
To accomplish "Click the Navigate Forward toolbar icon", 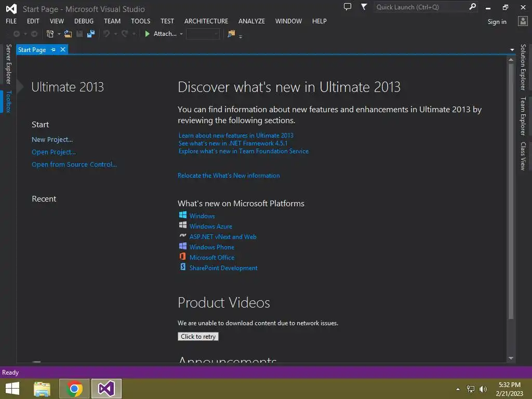I will (x=34, y=34).
